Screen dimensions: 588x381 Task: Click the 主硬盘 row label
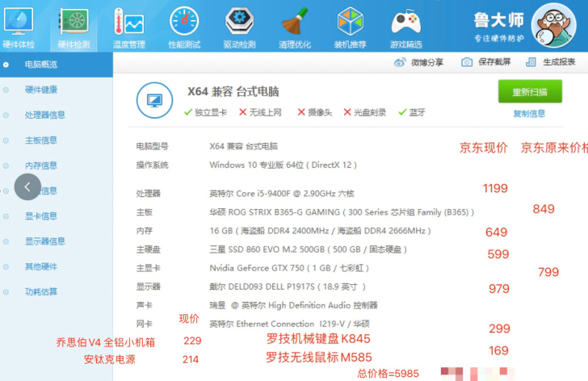click(x=148, y=249)
